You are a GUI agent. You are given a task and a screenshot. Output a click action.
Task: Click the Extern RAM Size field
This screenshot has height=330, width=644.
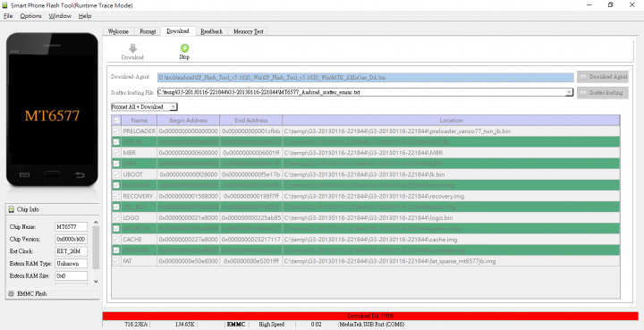tap(71, 275)
